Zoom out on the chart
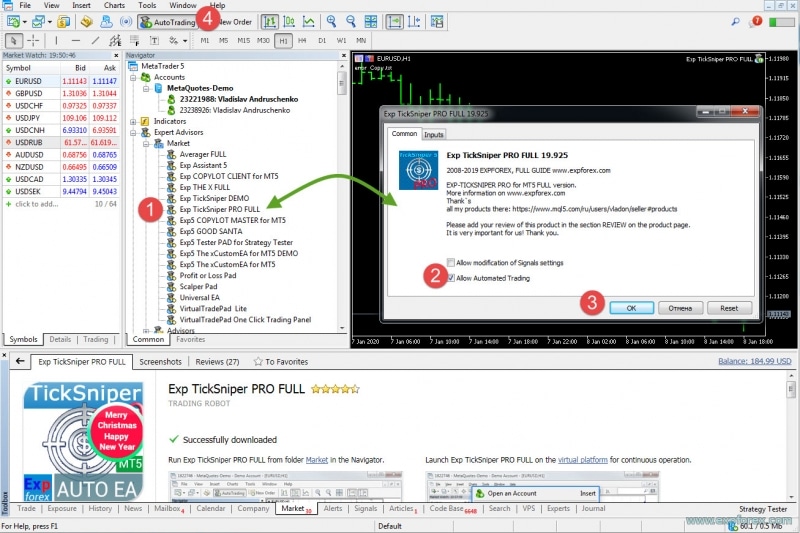800x533 pixels. point(351,22)
